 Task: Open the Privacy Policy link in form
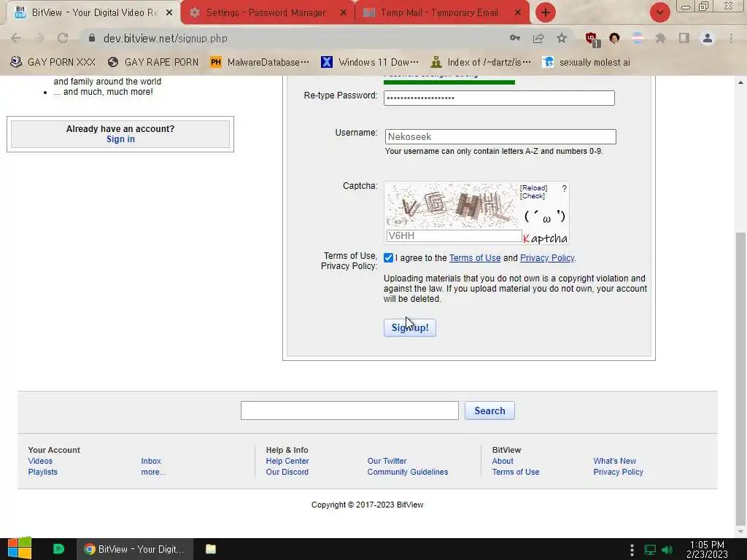coord(547,257)
